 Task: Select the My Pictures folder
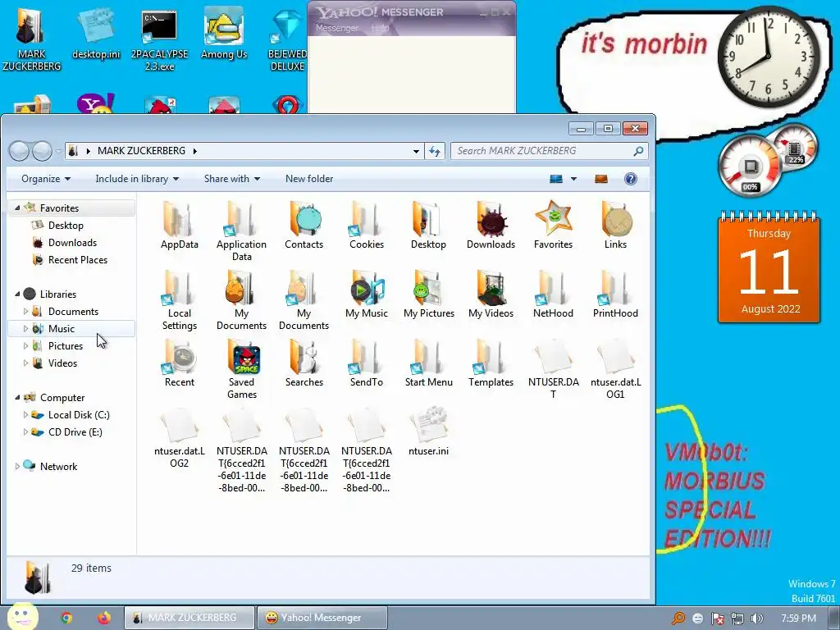[428, 294]
